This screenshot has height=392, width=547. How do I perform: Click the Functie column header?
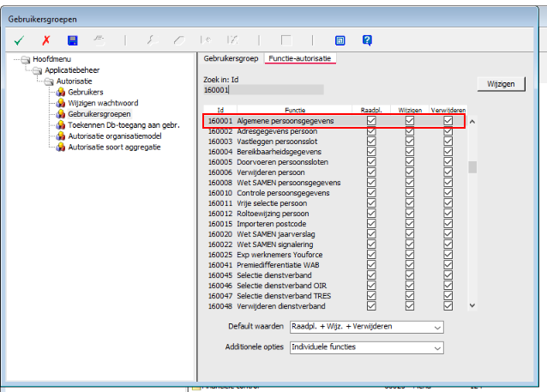pos(295,110)
